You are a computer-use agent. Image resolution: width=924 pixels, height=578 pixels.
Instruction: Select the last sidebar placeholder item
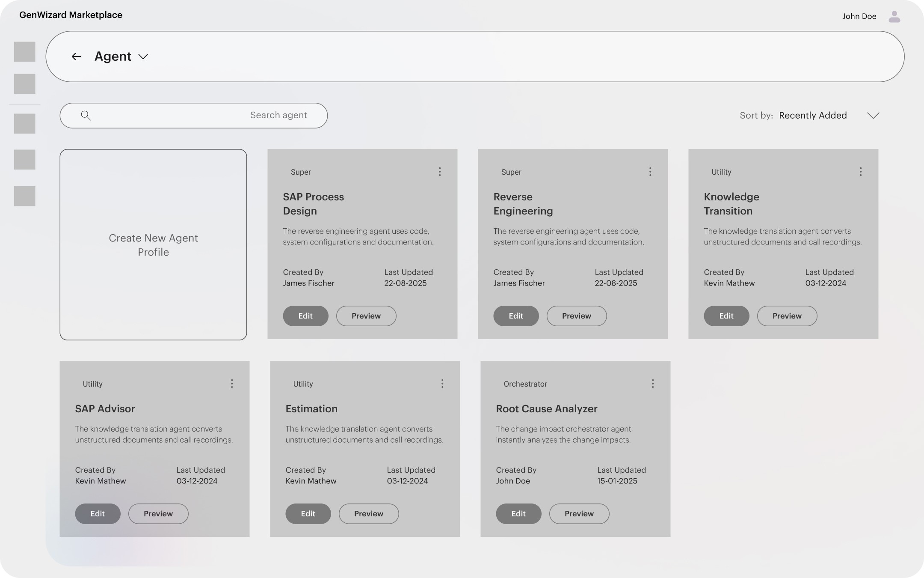pos(24,196)
